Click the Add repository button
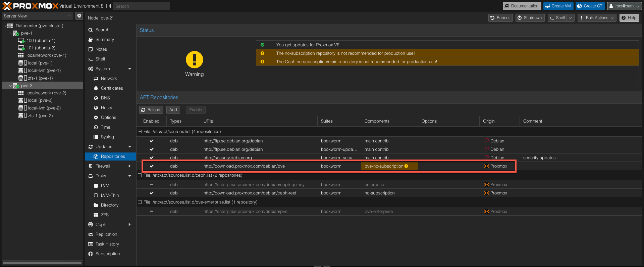Image resolution: width=644 pixels, height=267 pixels. pyautogui.click(x=173, y=110)
